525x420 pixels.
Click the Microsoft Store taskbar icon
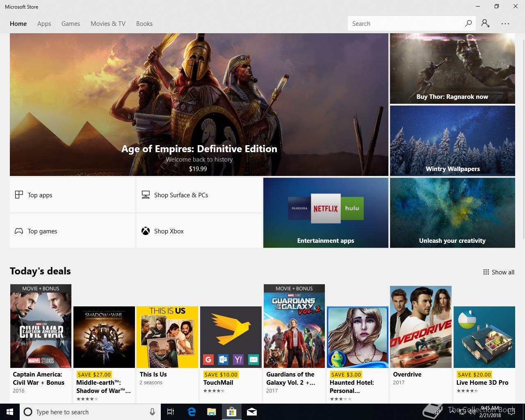(231, 412)
